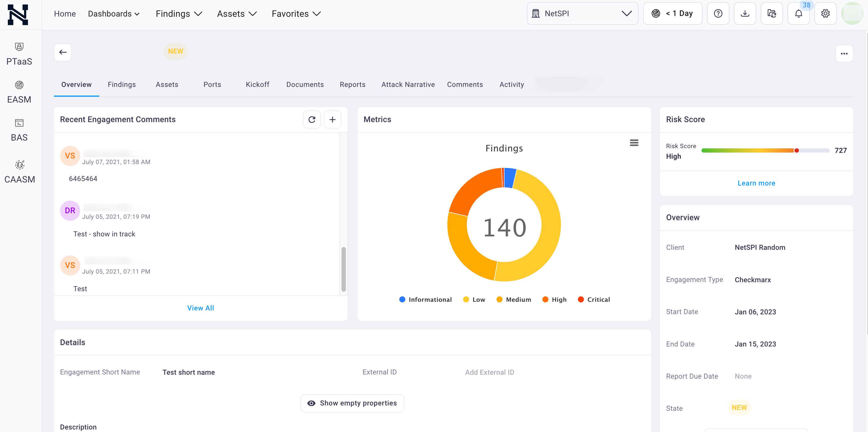Click Add External ID field
Image resolution: width=868 pixels, height=432 pixels.
point(490,372)
